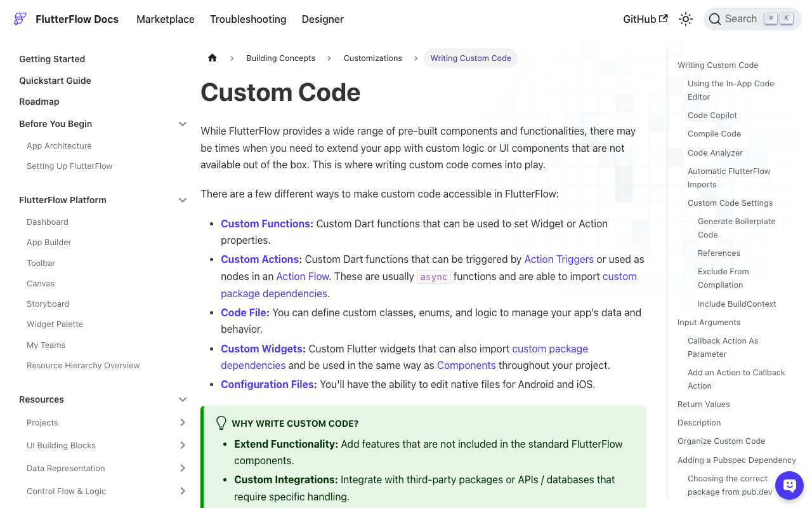
Task: Open Getting Started in sidebar
Action: [x=52, y=59]
